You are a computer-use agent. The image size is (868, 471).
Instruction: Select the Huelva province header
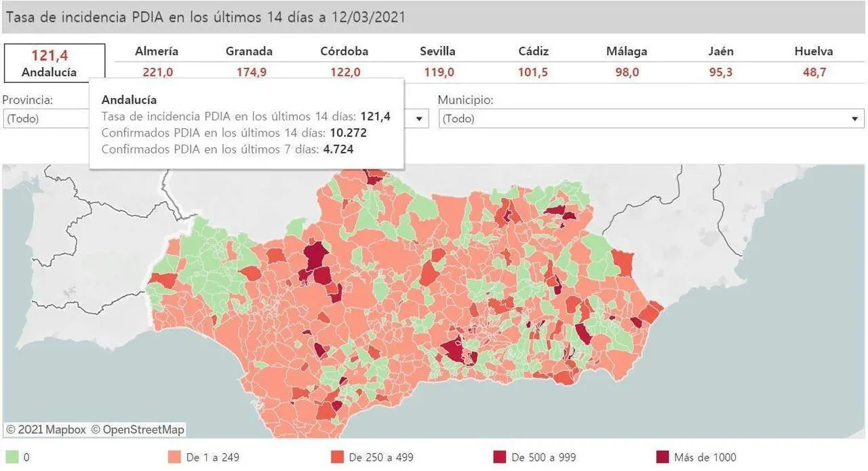click(814, 52)
